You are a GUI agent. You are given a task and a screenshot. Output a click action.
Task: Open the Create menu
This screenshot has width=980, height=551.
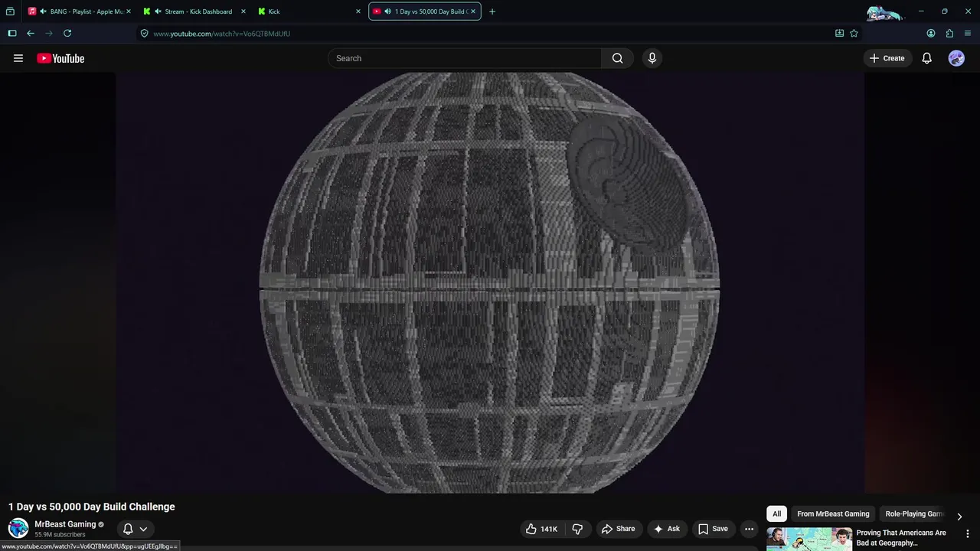[x=887, y=58]
